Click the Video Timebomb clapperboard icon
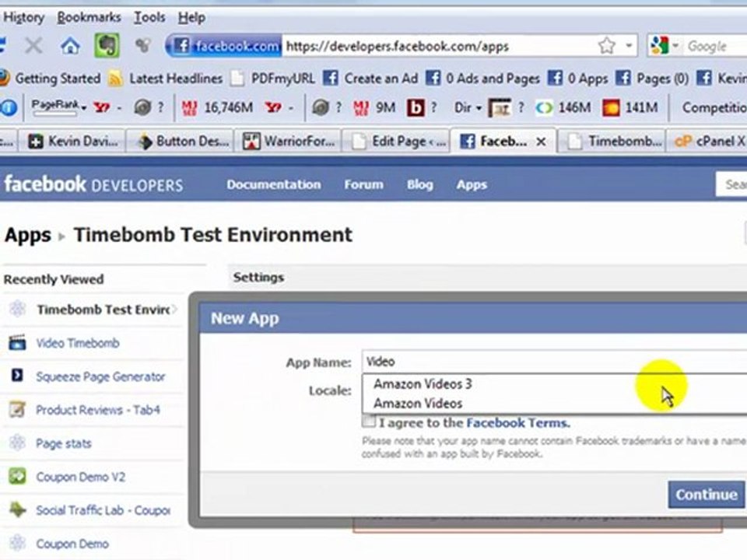Screen dimensions: 747x560 coord(18,342)
